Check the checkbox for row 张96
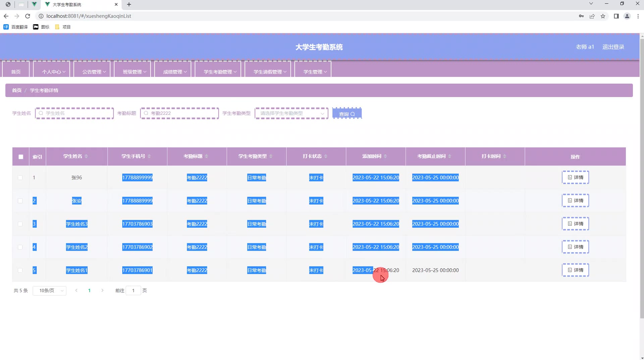Viewport: 644px width, 360px height. [20, 178]
